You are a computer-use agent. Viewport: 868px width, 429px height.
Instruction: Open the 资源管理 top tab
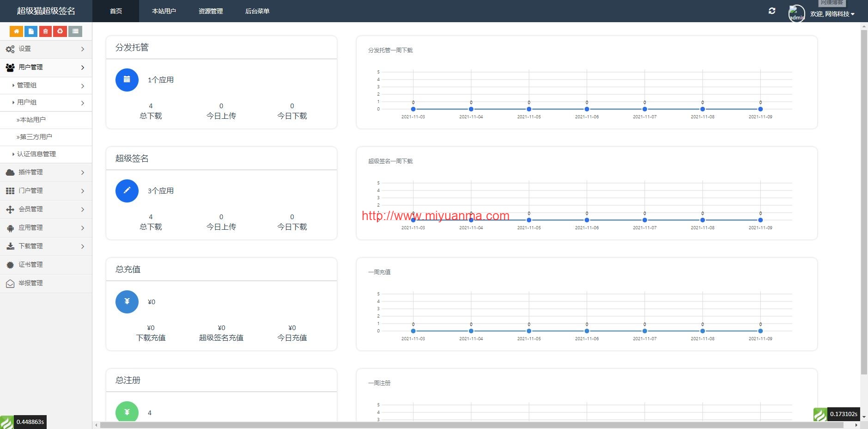tap(211, 11)
